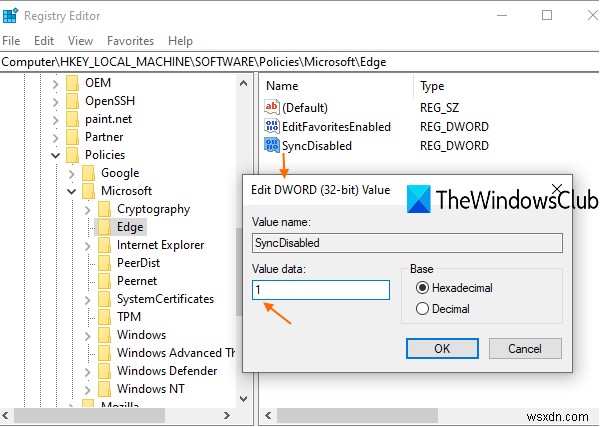Maximize the Registry Editor window

547,15
